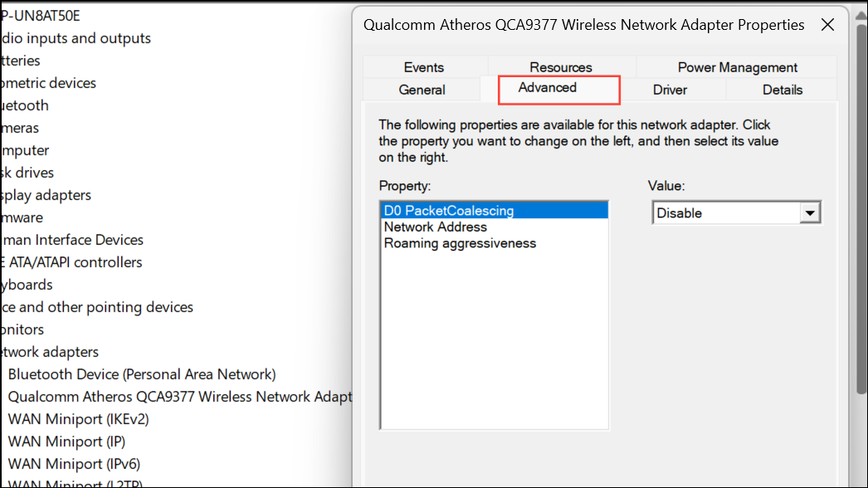The image size is (868, 488).
Task: Select the highlighted Advanced tab
Action: coord(559,89)
